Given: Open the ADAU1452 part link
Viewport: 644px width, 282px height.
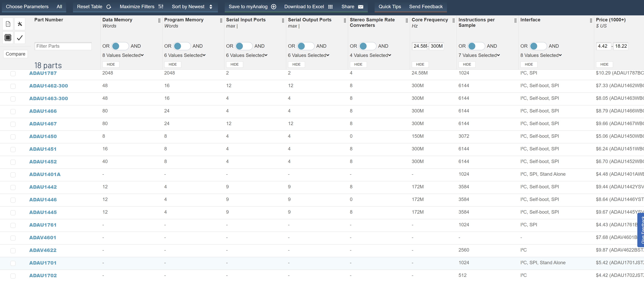Looking at the screenshot, I should pos(43,162).
